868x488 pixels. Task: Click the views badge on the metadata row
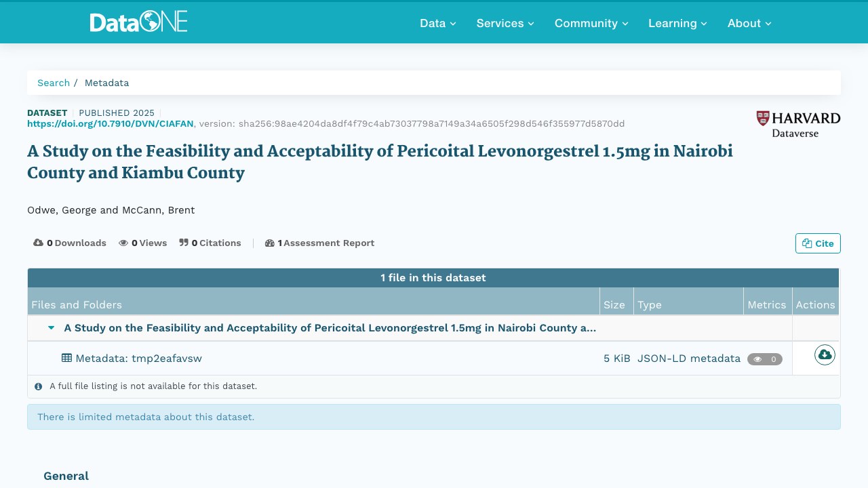[765, 359]
